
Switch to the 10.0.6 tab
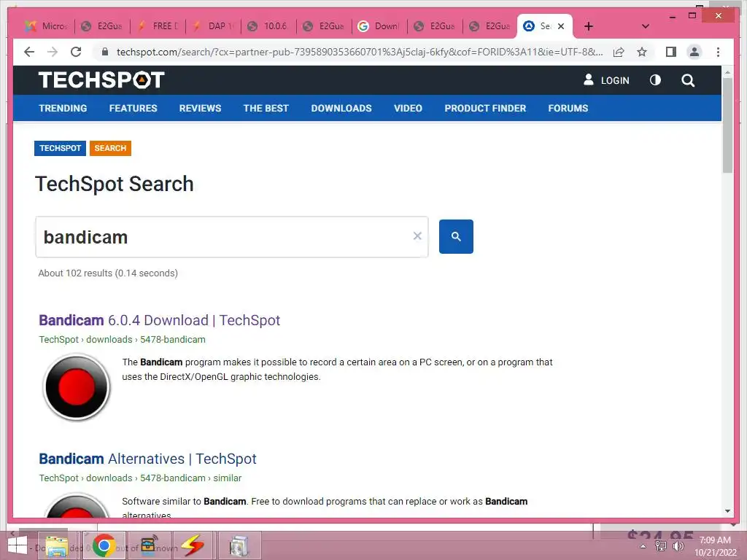coord(270,26)
